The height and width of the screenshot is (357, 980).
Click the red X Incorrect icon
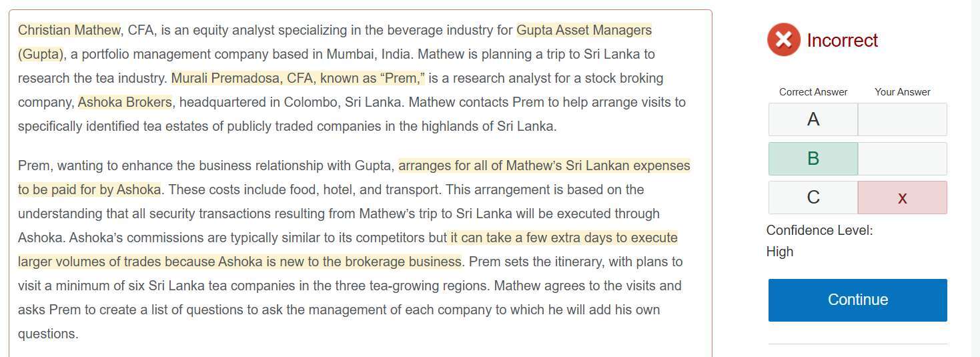point(784,40)
